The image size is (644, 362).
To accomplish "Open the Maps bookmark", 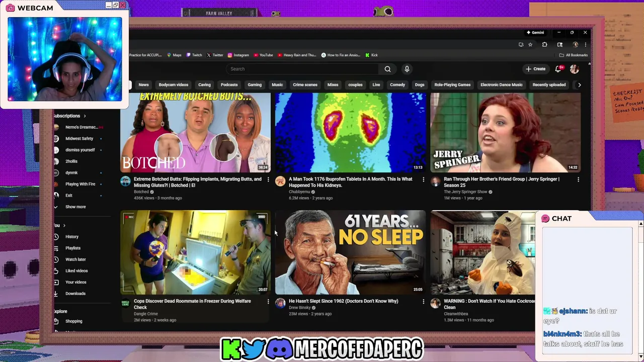I will (x=174, y=55).
